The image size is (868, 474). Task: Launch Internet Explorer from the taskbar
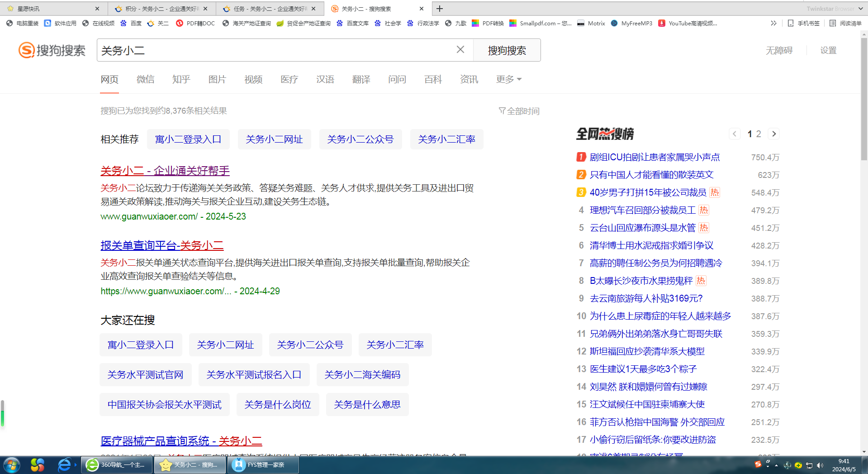tap(65, 465)
